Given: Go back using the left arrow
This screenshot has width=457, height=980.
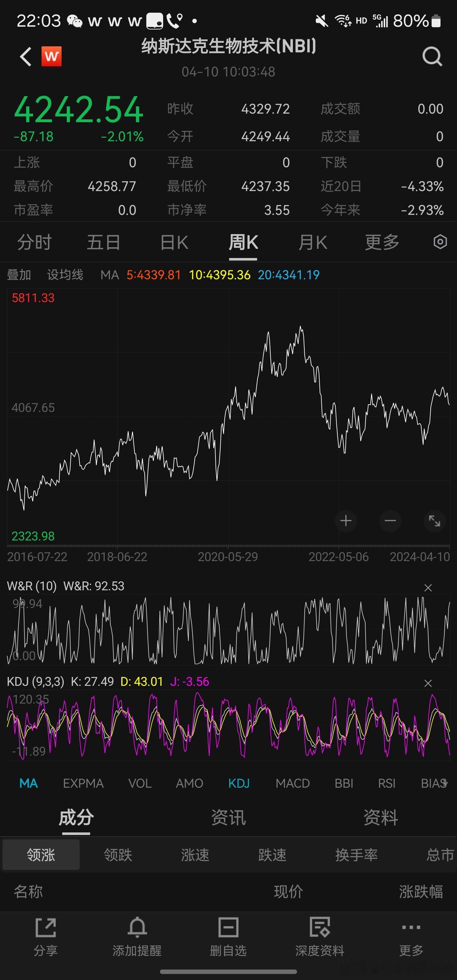Looking at the screenshot, I should (x=25, y=57).
